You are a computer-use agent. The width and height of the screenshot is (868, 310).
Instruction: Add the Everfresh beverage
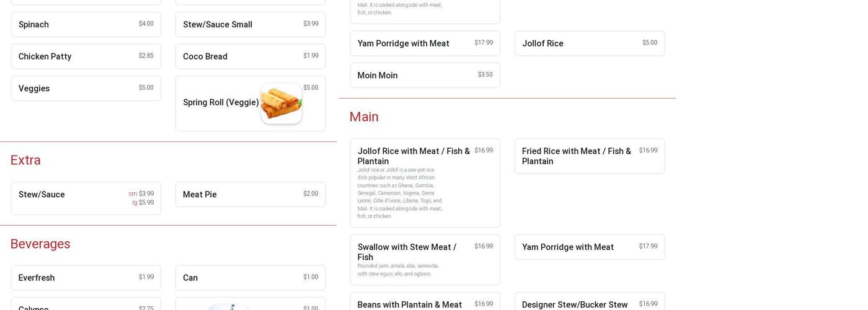(86, 278)
